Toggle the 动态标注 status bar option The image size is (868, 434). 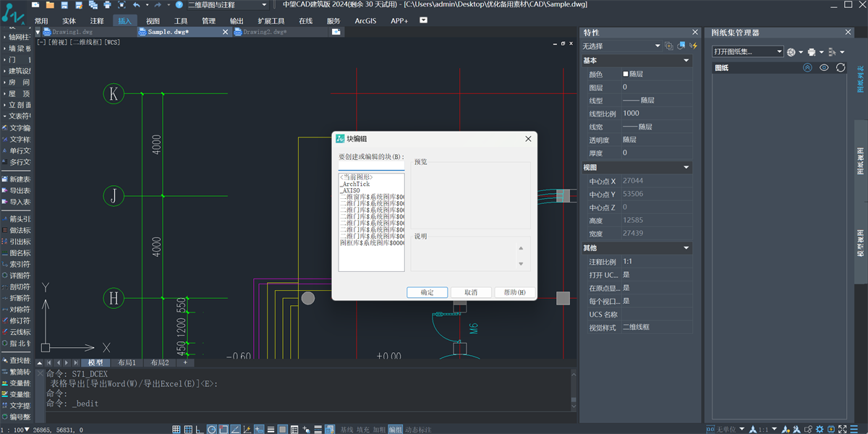tap(418, 429)
